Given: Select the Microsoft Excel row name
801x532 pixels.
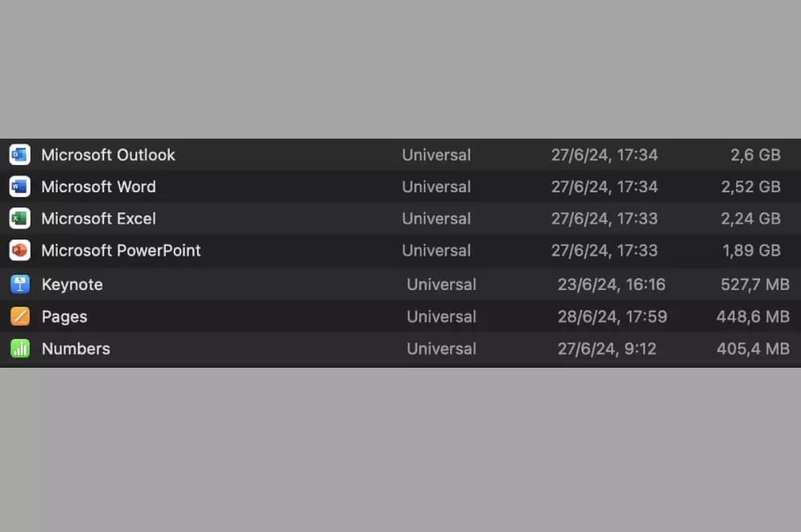Looking at the screenshot, I should pyautogui.click(x=99, y=219).
